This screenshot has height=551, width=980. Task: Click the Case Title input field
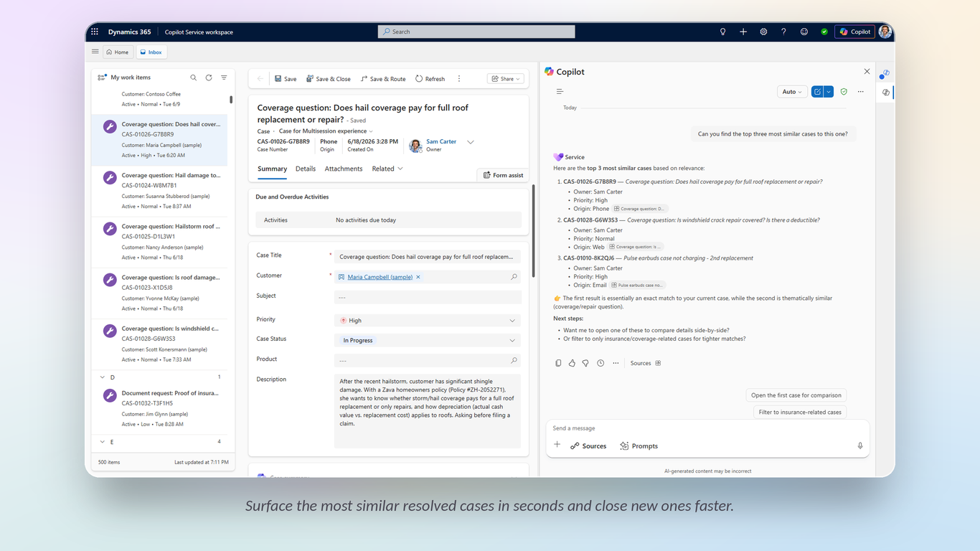(428, 256)
